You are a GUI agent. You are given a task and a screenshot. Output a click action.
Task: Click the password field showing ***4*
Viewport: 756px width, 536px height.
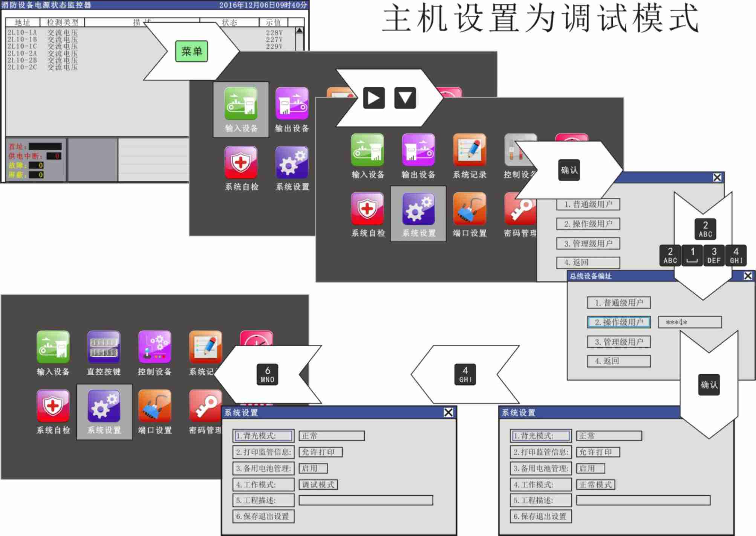[x=690, y=322]
